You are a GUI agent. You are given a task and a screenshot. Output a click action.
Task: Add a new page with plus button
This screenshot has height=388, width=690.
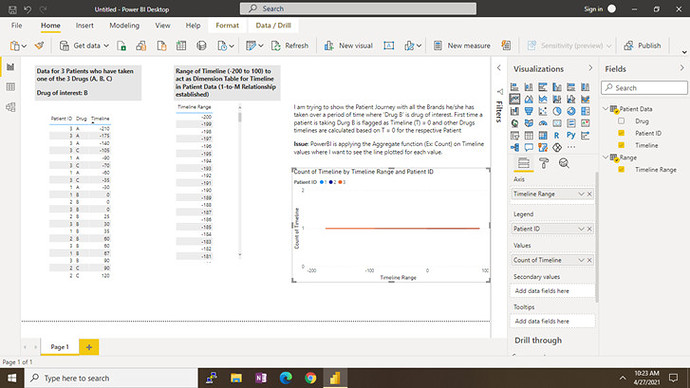89,347
